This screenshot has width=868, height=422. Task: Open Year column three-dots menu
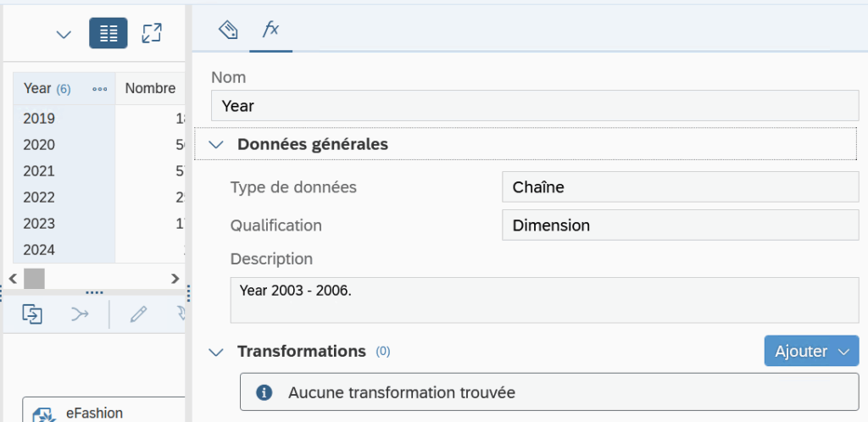99,88
